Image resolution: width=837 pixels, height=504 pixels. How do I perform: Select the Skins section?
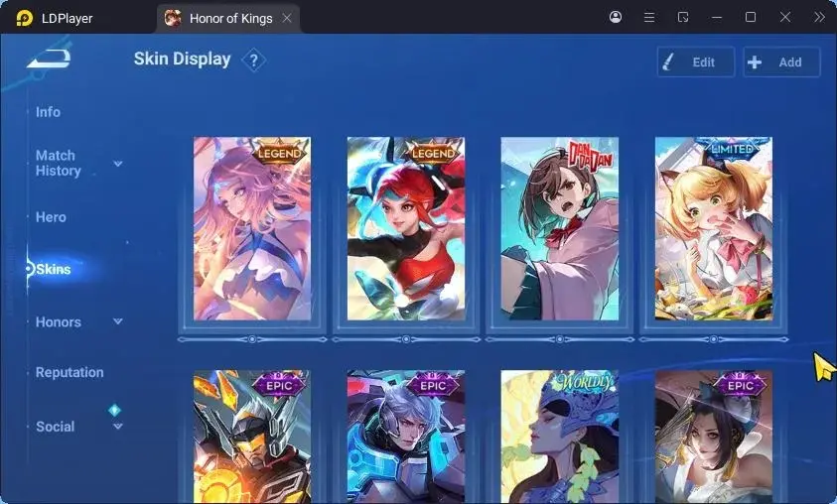coord(53,269)
